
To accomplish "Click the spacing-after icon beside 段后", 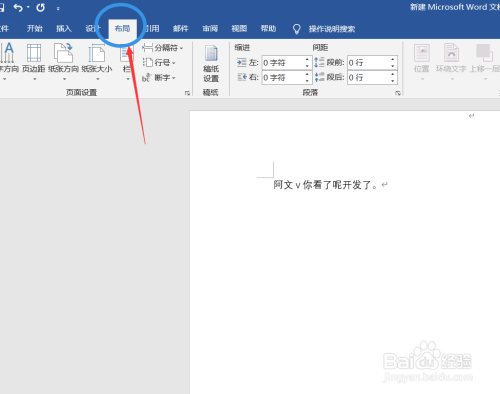I will click(x=319, y=77).
